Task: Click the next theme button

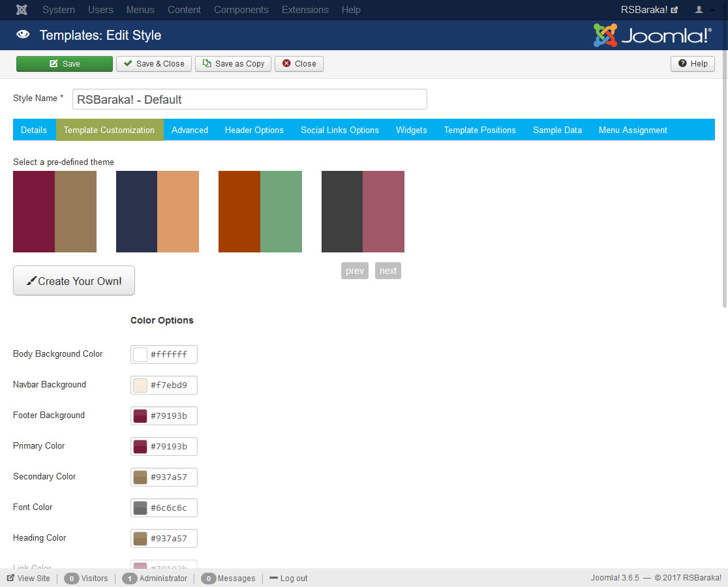Action: [x=388, y=271]
